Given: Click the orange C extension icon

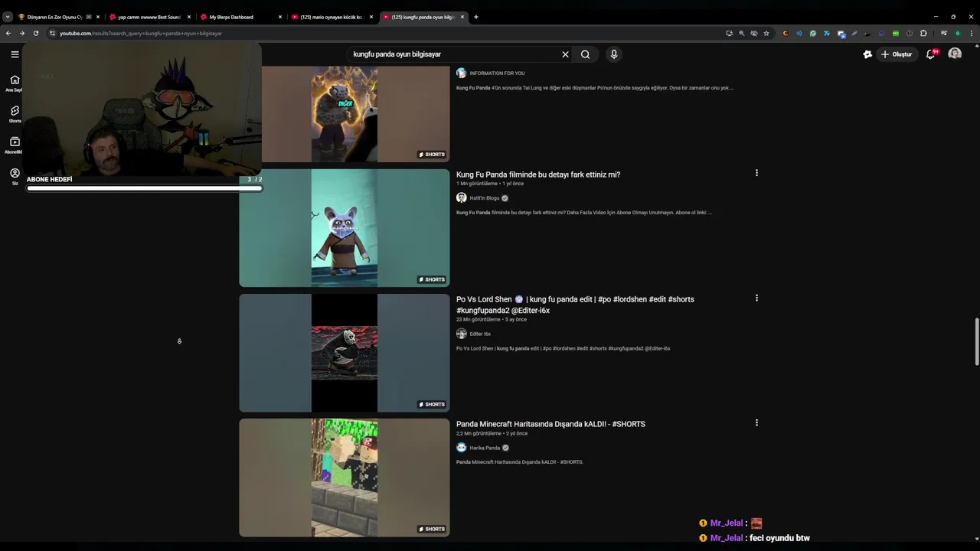Looking at the screenshot, I should (786, 33).
